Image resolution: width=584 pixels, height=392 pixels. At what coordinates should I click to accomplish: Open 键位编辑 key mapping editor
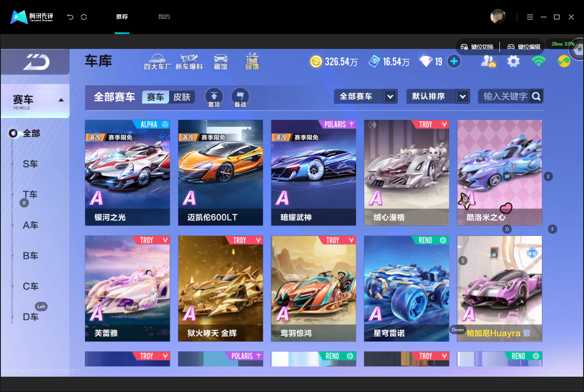pyautogui.click(x=524, y=47)
